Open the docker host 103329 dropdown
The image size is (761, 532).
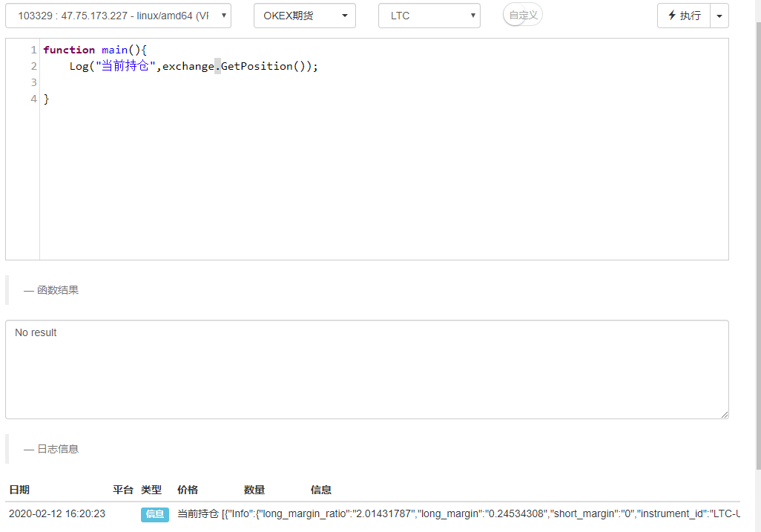click(118, 16)
